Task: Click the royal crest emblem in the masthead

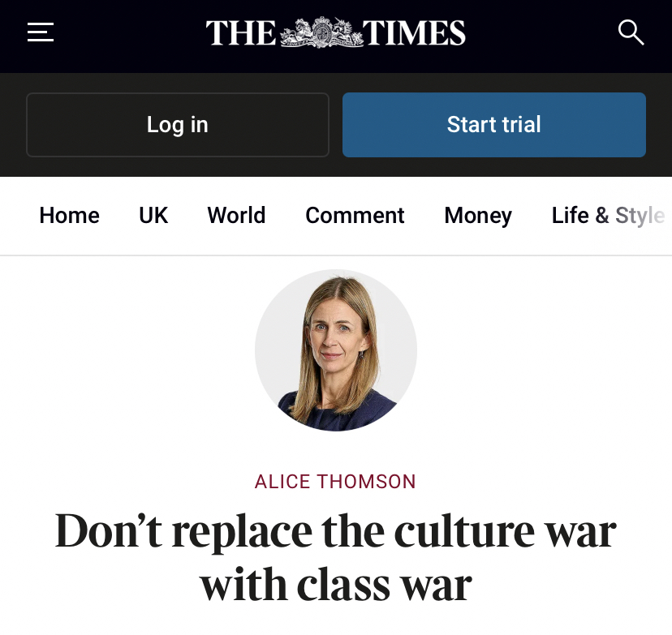Action: point(321,32)
